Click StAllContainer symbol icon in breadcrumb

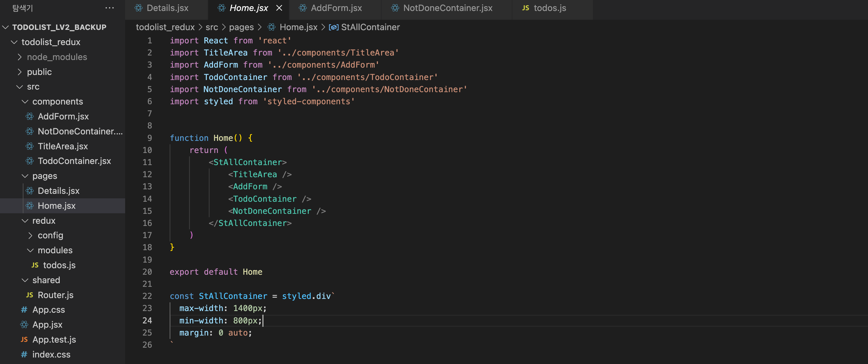pyautogui.click(x=333, y=27)
